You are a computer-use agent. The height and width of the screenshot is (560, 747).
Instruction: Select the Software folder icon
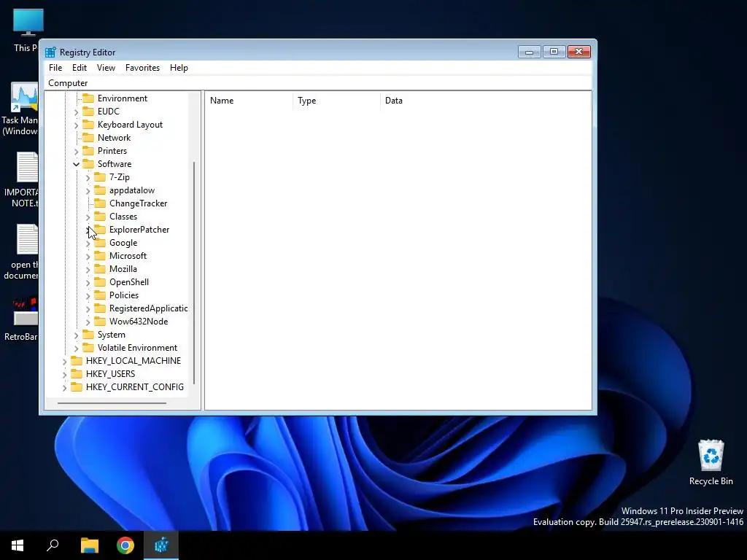(88, 164)
